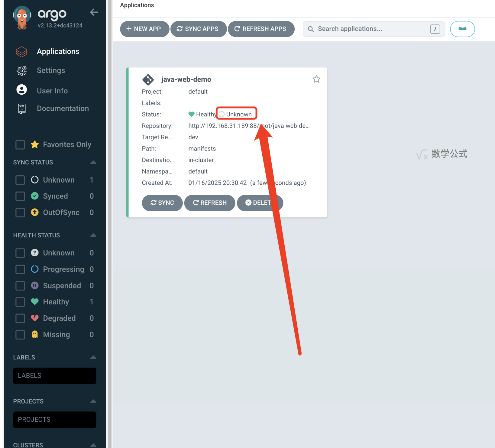Click the Search applications field
The image size is (495, 448).
(x=374, y=29)
